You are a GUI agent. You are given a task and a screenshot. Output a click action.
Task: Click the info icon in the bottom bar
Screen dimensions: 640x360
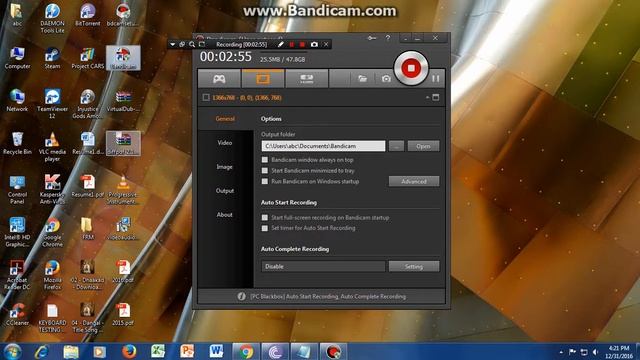[x=242, y=296]
